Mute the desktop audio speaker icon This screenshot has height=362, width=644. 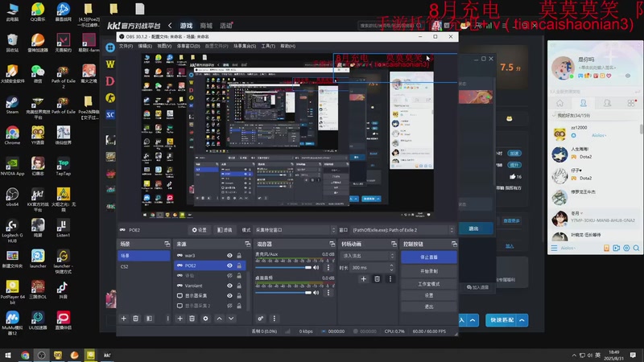(316, 293)
